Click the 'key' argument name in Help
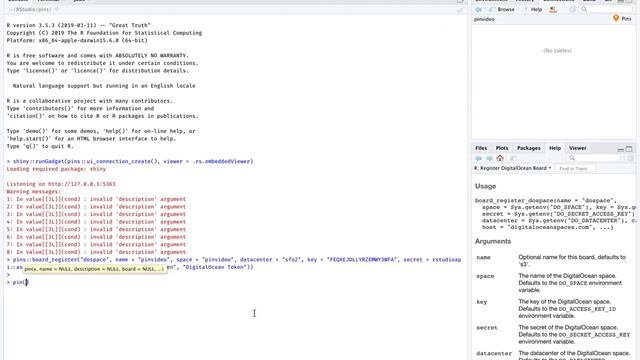Screen dimensions: 640x360 (482, 302)
